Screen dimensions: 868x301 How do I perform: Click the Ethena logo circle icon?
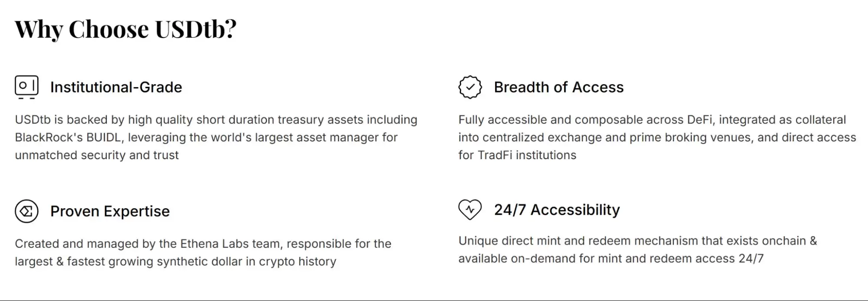point(26,211)
